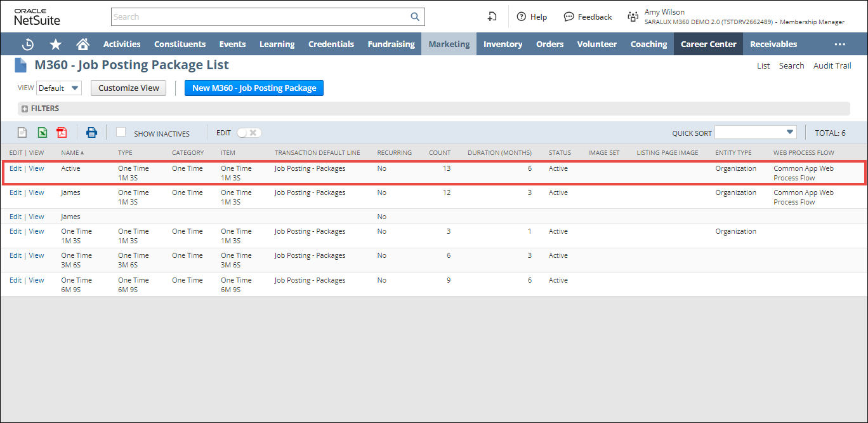Toggle the inline Edit switch

[249, 133]
